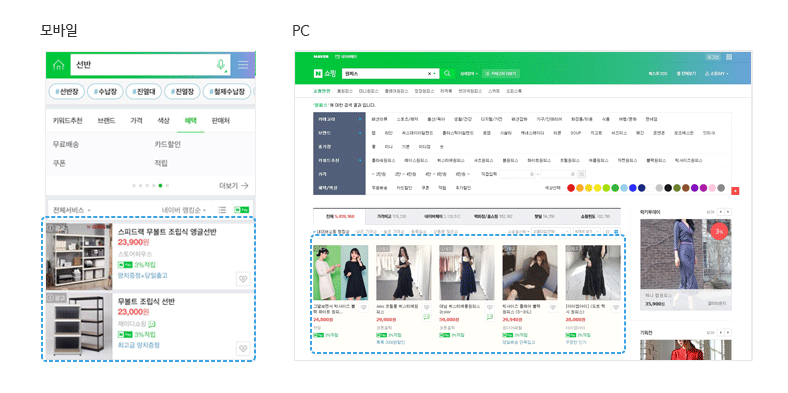Click the PC green search magnifier button
Viewport: 788px width, 393px height.
click(x=447, y=73)
